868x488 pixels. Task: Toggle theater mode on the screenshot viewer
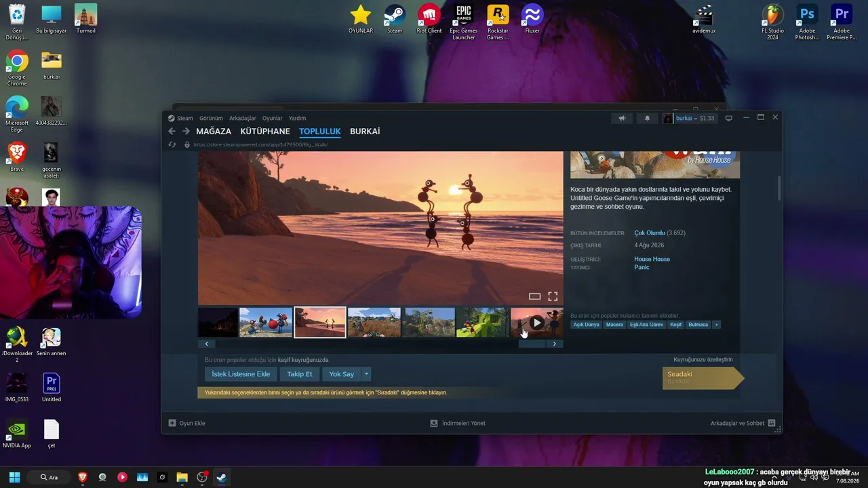(534, 296)
